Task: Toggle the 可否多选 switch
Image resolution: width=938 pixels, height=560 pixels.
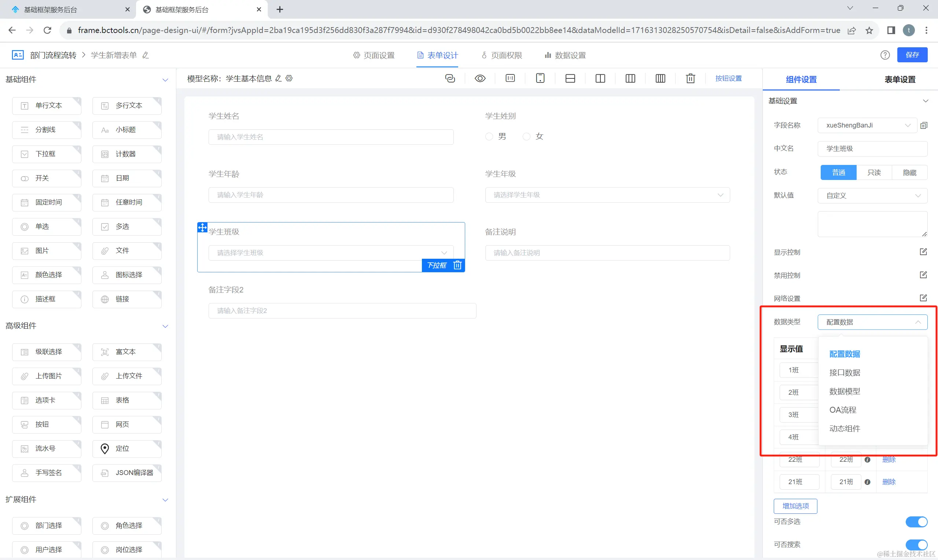Action: coord(916,522)
